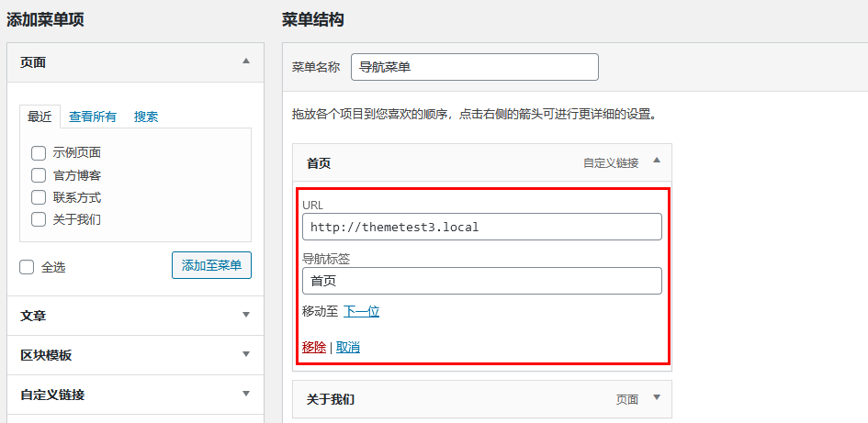Select the 最近 tab
The height and width of the screenshot is (423, 868).
click(39, 117)
